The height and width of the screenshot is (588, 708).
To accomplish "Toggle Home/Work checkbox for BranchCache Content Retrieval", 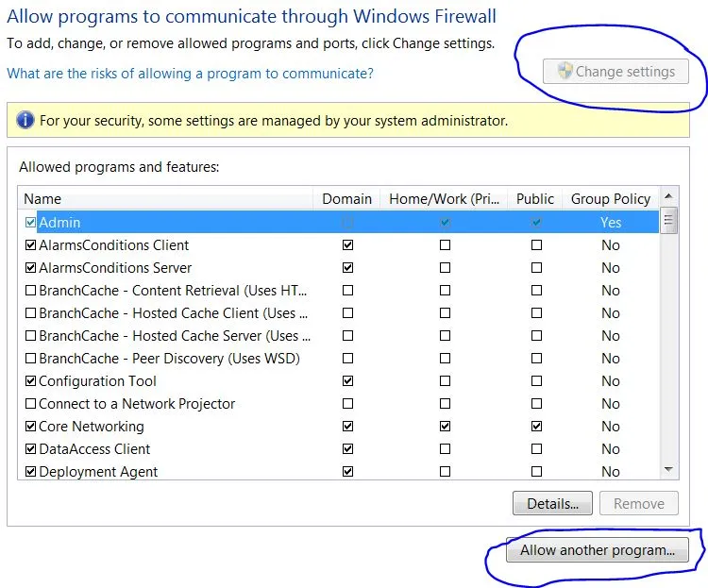I will pos(446,290).
